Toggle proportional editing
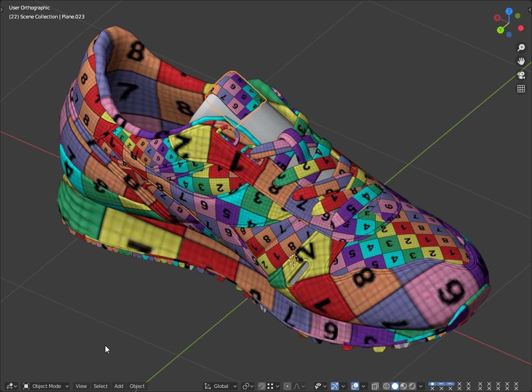 coord(287,386)
